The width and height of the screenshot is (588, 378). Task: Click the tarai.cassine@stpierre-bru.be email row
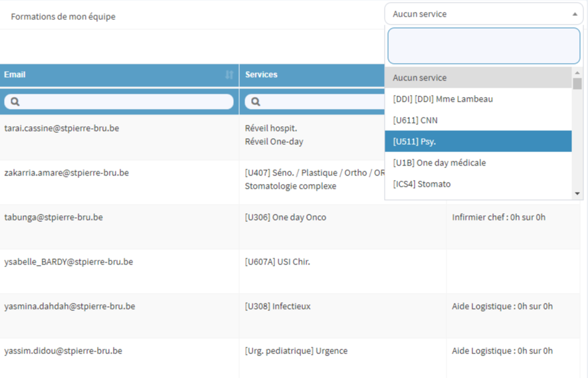tap(62, 128)
